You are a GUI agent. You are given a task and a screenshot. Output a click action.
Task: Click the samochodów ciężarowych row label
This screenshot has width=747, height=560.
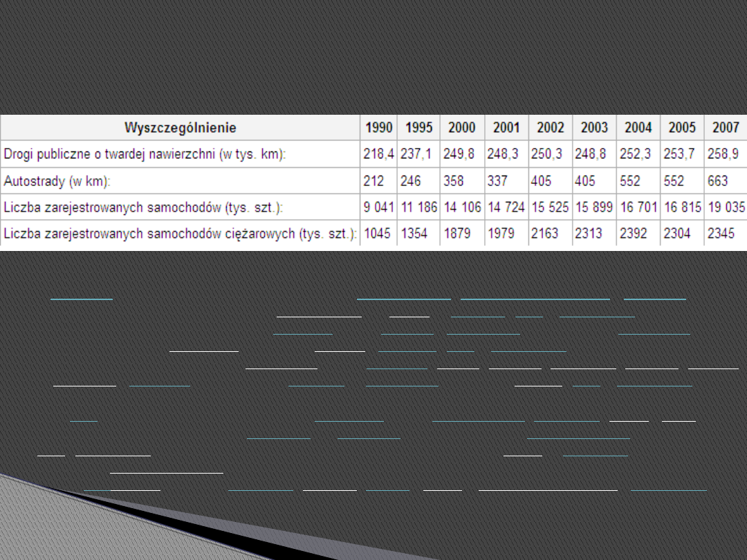pyautogui.click(x=180, y=234)
